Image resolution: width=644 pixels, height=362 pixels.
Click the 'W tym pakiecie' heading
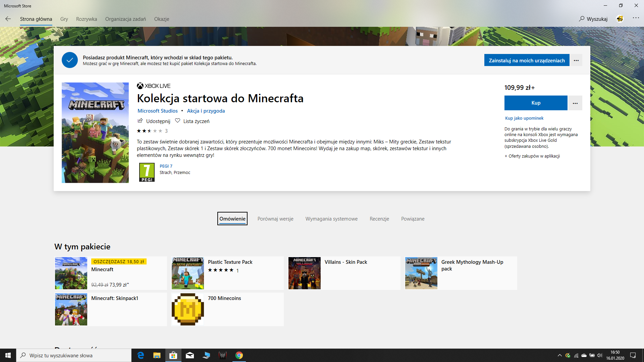[82, 247]
